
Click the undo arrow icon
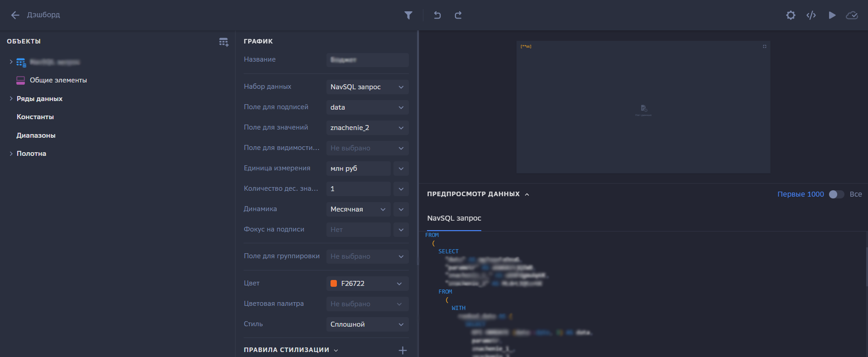click(437, 15)
